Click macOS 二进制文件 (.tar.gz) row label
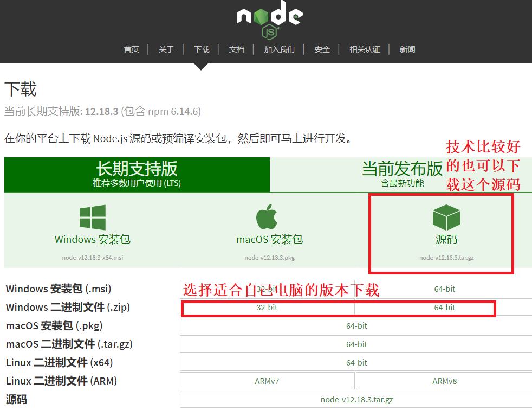This screenshot has width=532, height=416. point(69,344)
